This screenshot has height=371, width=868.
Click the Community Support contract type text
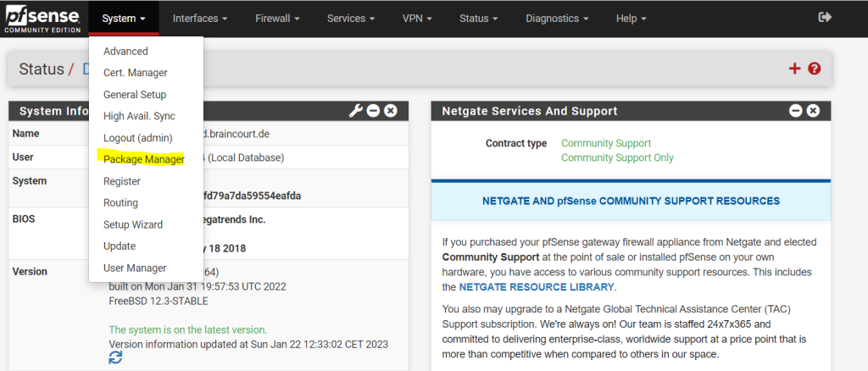pyautogui.click(x=606, y=143)
